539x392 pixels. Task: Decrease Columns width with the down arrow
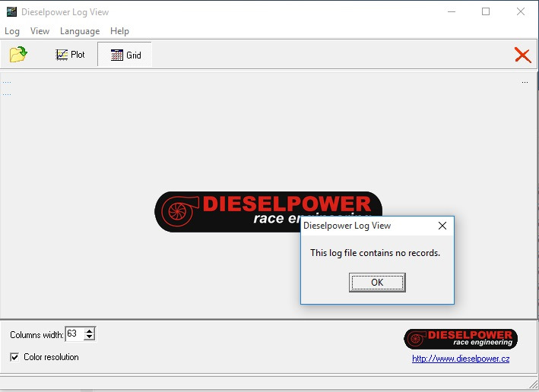click(90, 337)
